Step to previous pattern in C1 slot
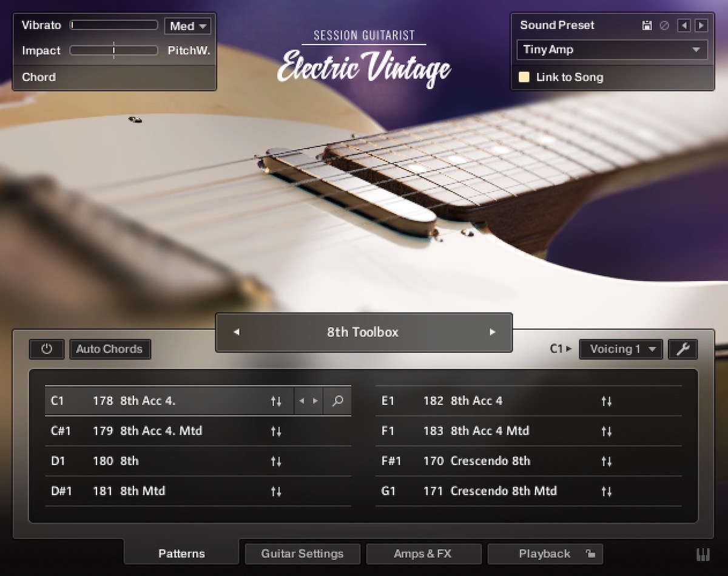This screenshot has height=576, width=728. 302,401
